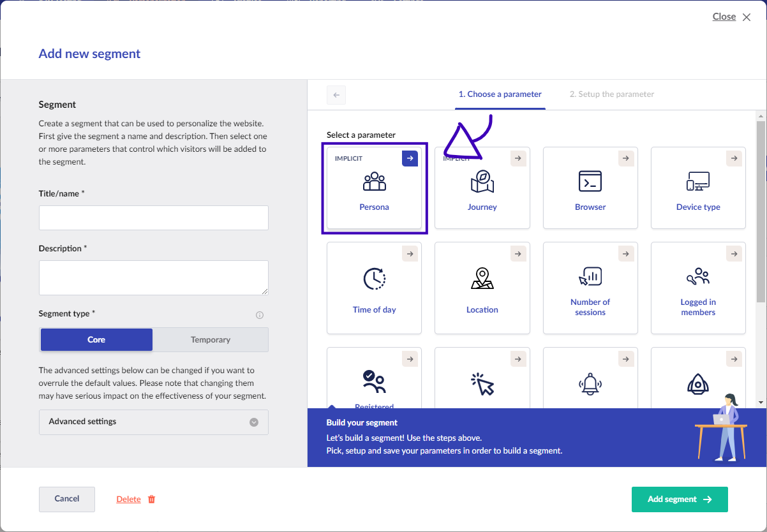Image resolution: width=767 pixels, height=532 pixels.
Task: Click the segment type info icon
Action: click(x=260, y=315)
